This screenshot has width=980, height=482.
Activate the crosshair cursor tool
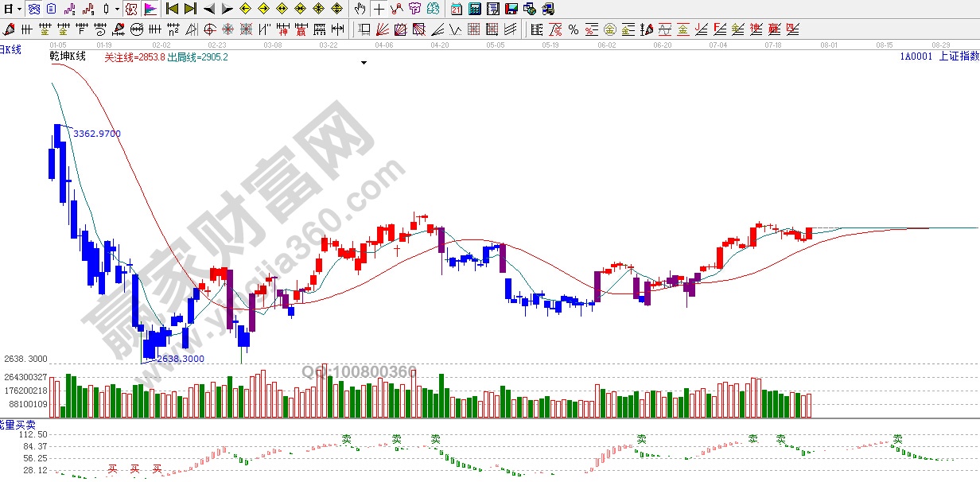[379, 10]
